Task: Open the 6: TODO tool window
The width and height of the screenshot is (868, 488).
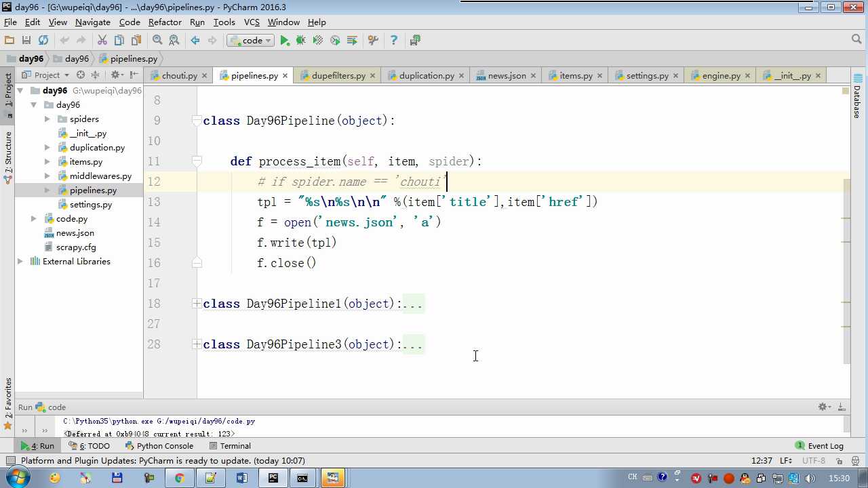Action: click(x=90, y=446)
